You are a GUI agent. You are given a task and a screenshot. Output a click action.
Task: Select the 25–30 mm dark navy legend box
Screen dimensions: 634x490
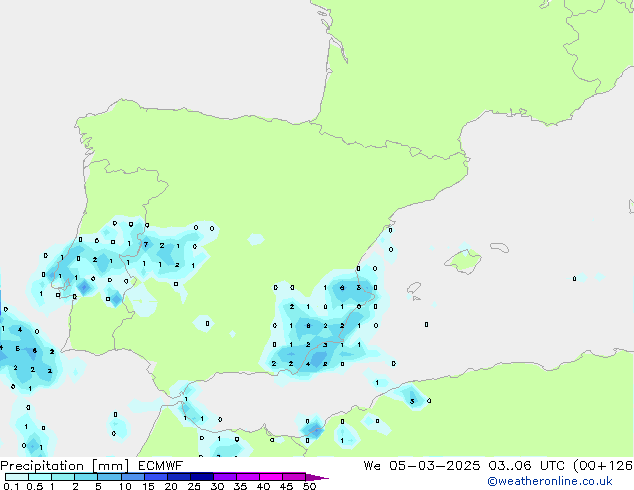202,477
